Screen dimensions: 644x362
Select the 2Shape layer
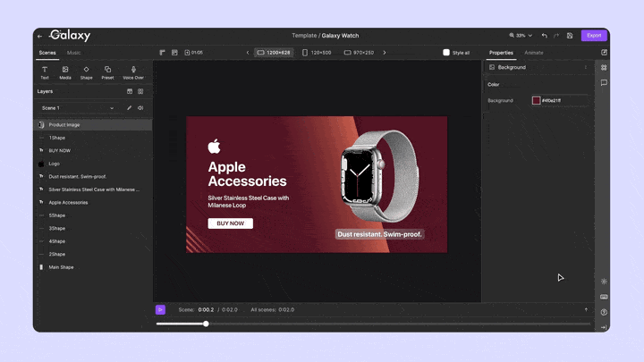(x=93, y=254)
